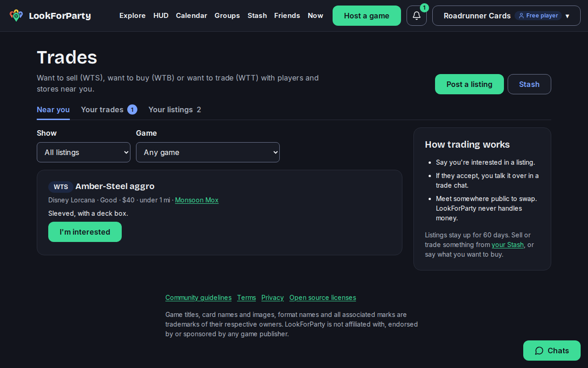Viewport: 588px width, 368px height.
Task: Click the Amber-Steel aggro listing title
Action: (115, 186)
